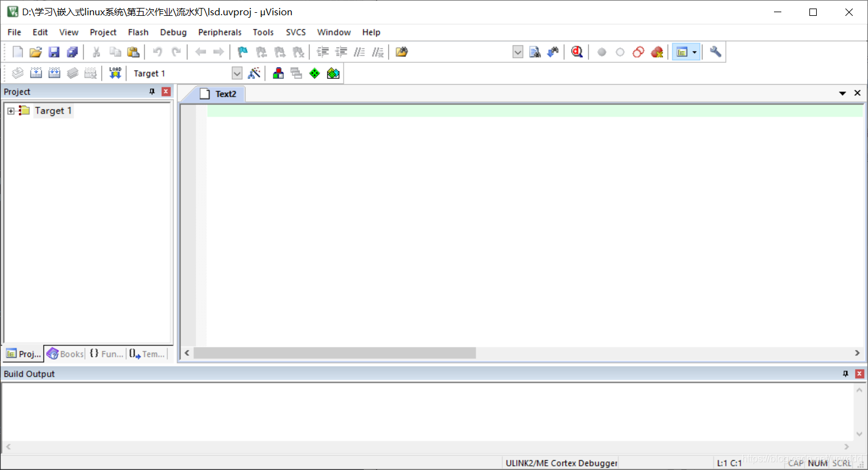Click Incremental Find binoculars arrow icon

click(x=553, y=52)
